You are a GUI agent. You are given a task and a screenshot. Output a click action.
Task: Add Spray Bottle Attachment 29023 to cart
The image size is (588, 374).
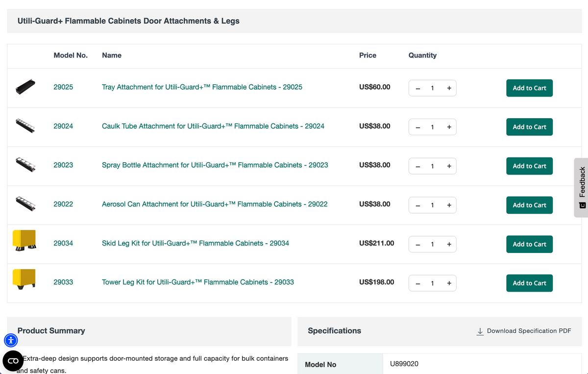click(529, 166)
